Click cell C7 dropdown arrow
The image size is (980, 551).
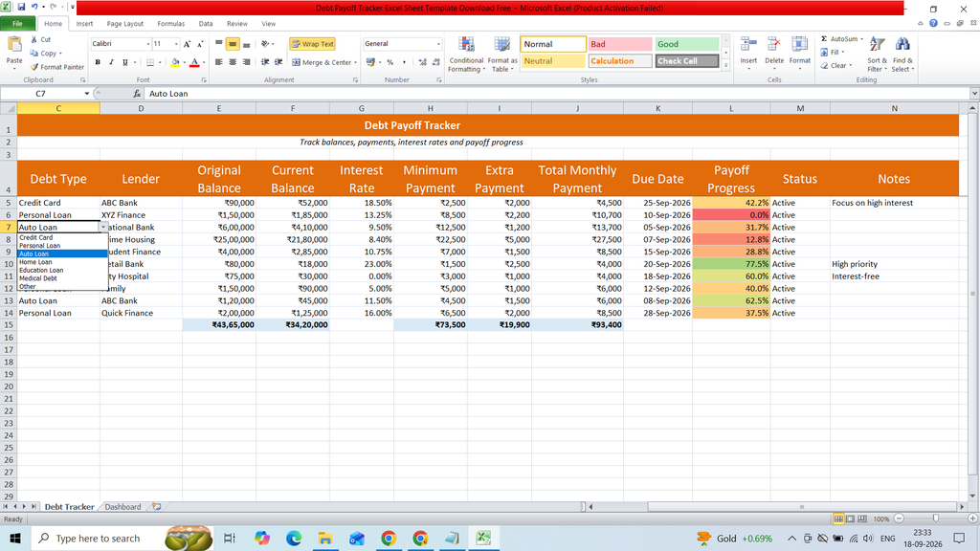coord(103,228)
